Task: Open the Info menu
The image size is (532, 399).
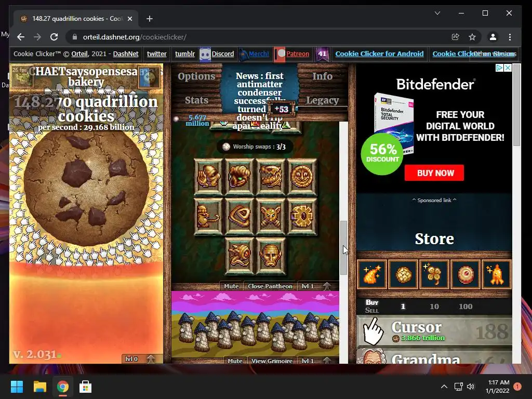Action: [x=322, y=76]
